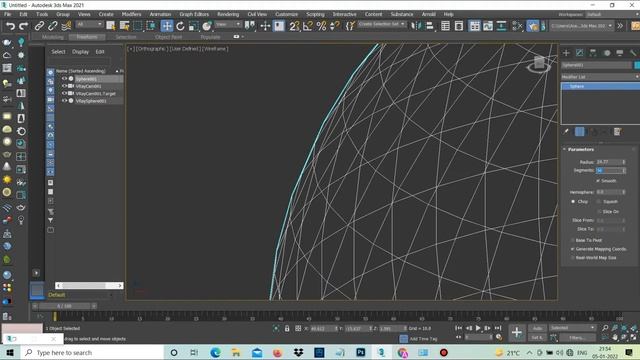Open Select by Name dialog icon
The width and height of the screenshot is (640, 360).
(x=124, y=26)
